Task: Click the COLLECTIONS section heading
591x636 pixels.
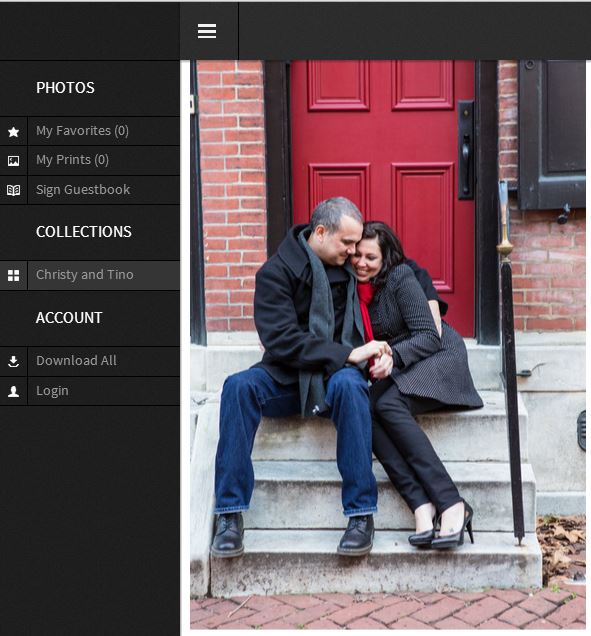Action: [x=84, y=232]
